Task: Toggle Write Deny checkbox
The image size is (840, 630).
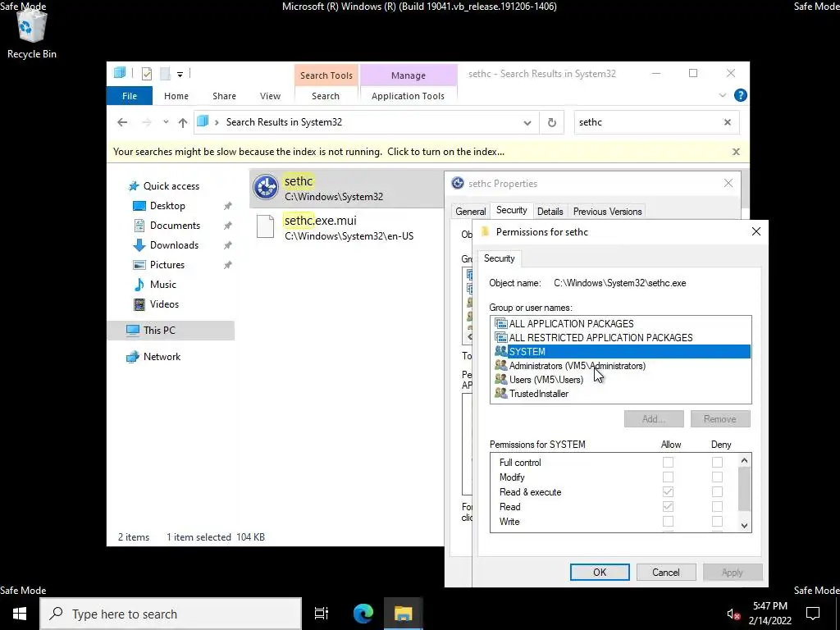Action: pos(717,521)
